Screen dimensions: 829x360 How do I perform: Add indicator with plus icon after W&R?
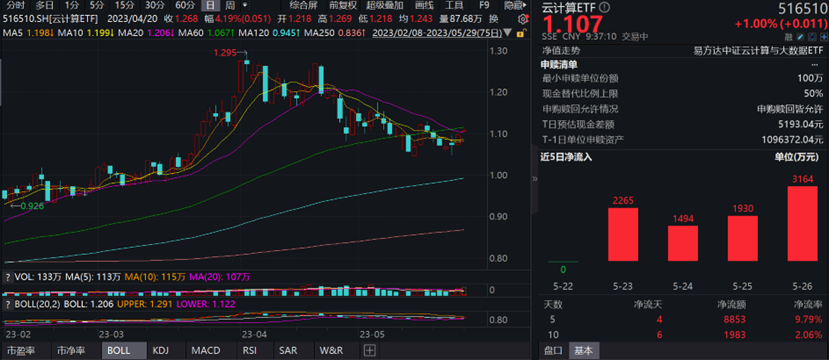point(370,350)
